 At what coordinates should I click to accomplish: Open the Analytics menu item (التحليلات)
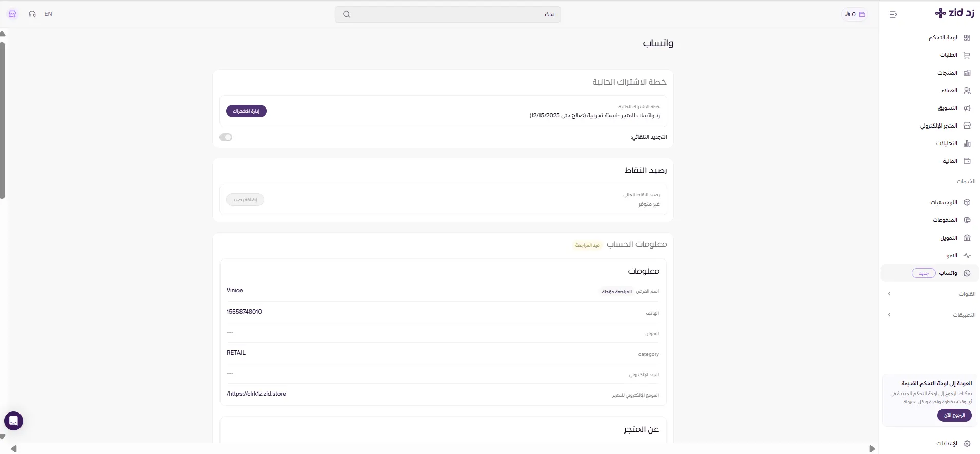click(947, 143)
